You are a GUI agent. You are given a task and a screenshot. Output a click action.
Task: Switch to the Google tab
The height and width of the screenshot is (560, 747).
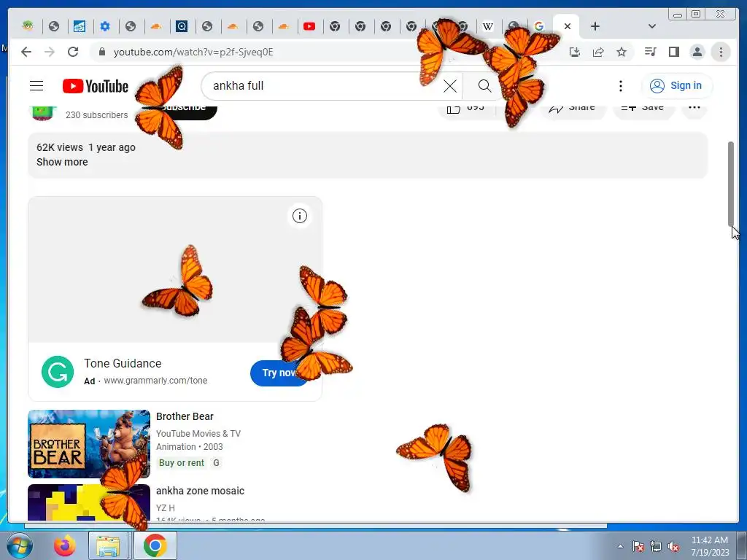[539, 26]
